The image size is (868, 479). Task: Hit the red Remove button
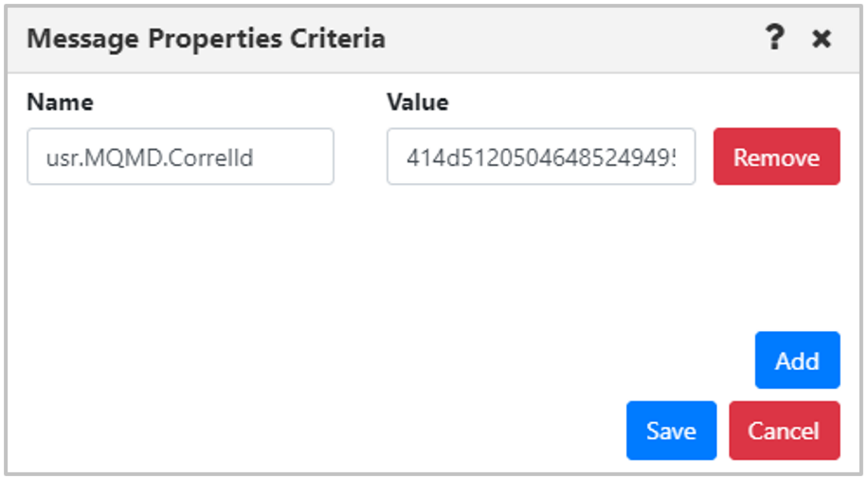(777, 157)
